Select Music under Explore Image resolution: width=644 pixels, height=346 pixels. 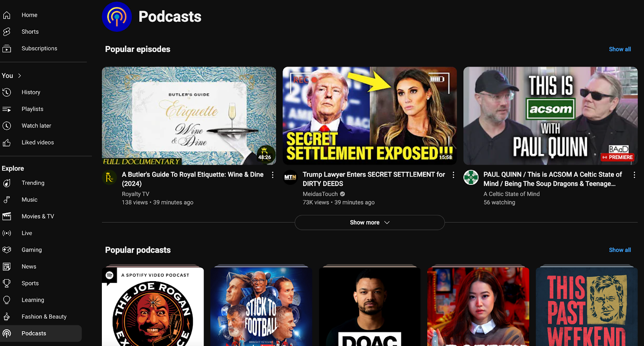[29, 200]
